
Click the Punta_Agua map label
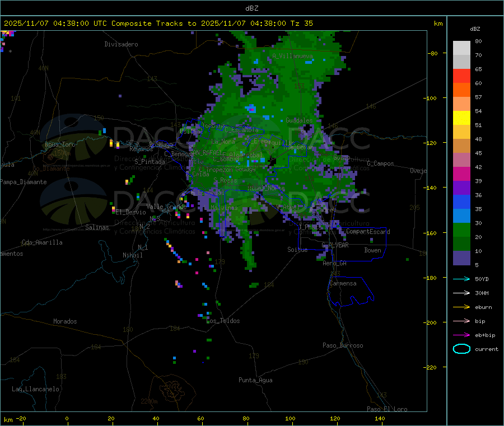(255, 380)
